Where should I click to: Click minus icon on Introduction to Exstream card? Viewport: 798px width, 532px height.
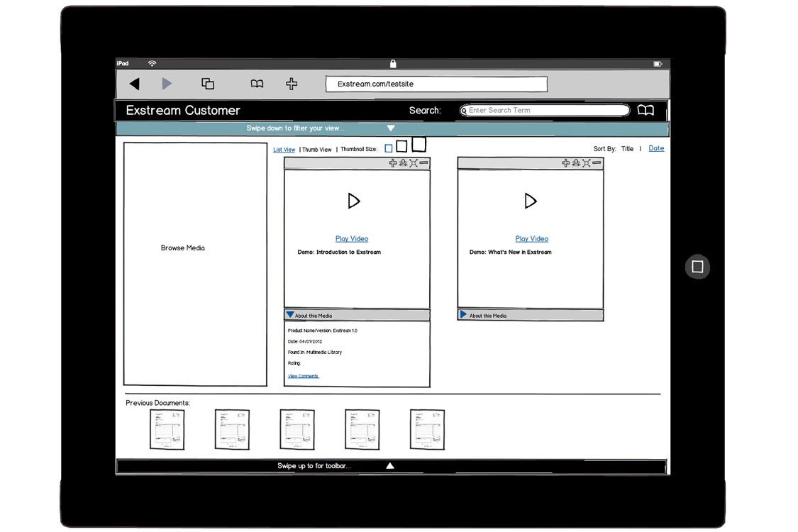coord(423,163)
